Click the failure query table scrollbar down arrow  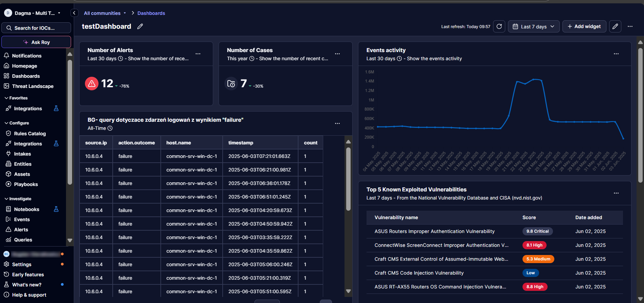(348, 291)
